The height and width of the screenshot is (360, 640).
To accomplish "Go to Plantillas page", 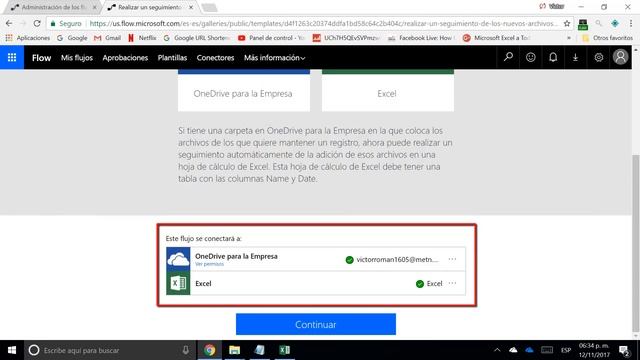I will (172, 58).
